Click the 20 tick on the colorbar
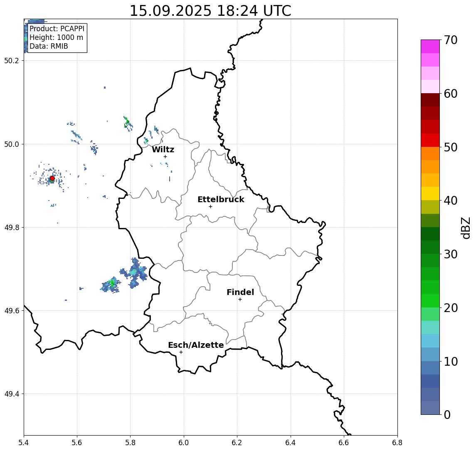The image size is (476, 451). coord(451,307)
